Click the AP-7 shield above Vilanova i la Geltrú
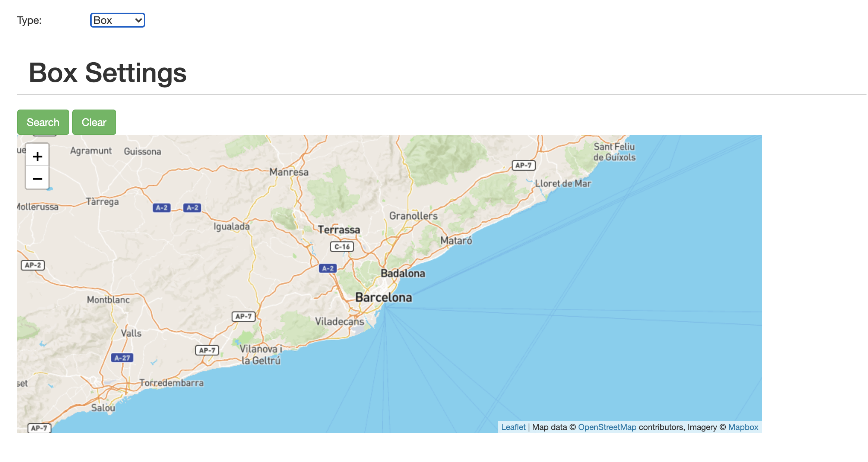 tap(244, 316)
